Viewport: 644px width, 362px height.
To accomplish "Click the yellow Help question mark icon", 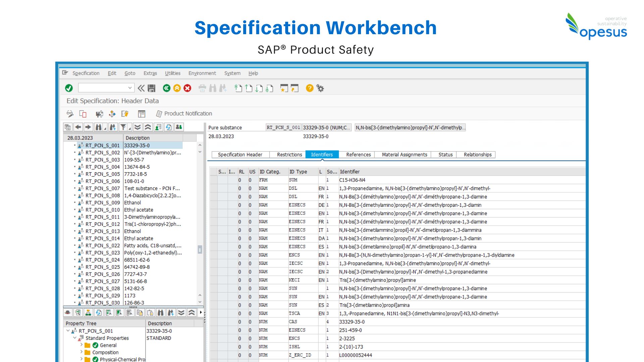I will tap(309, 88).
